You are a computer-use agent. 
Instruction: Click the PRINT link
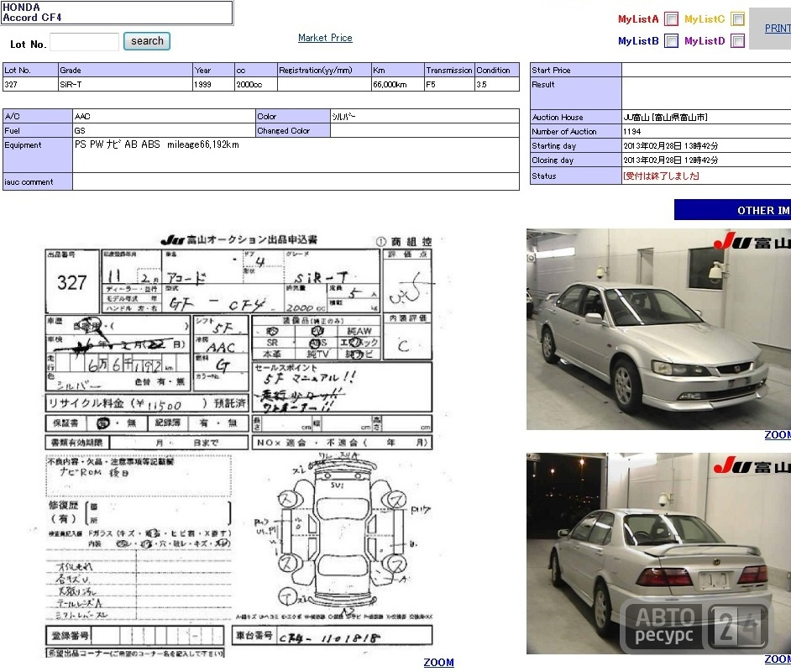pyautogui.click(x=778, y=29)
